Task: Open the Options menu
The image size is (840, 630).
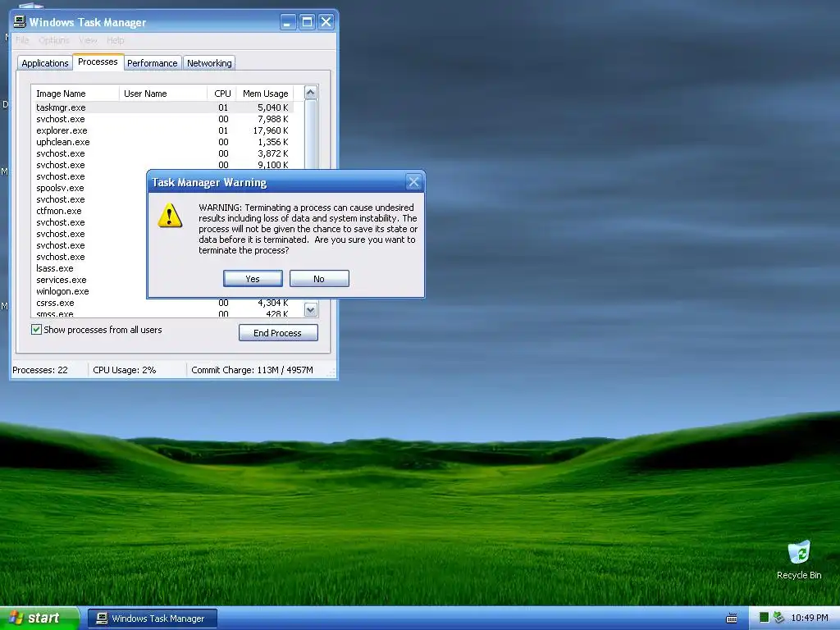Action: click(54, 40)
